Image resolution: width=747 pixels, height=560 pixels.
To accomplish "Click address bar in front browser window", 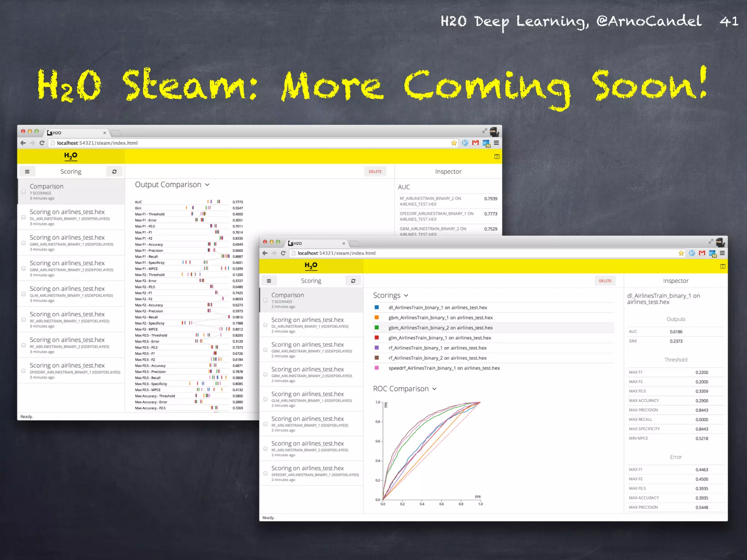I will (x=487, y=253).
